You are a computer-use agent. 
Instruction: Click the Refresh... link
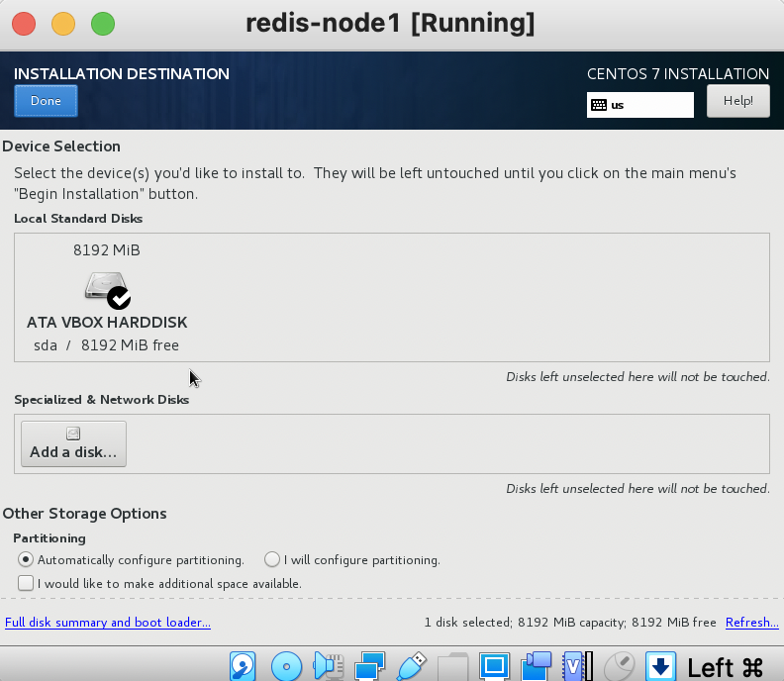[752, 622]
